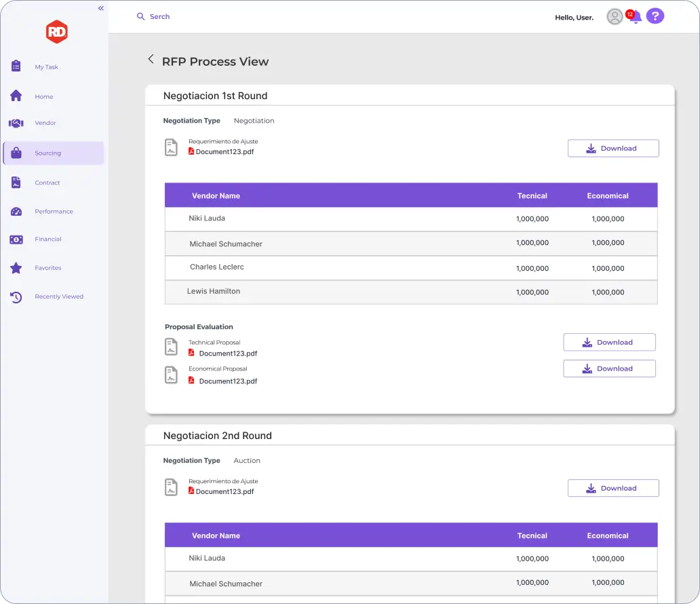
Task: Select the Sourcing menu label
Action: (47, 153)
